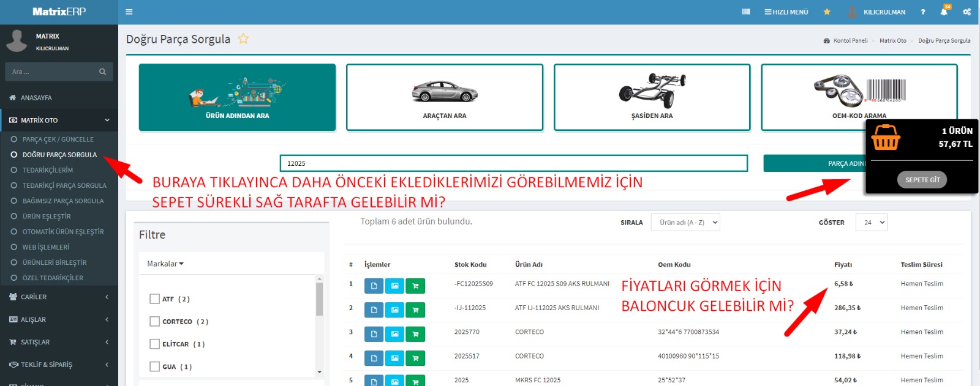This screenshot has width=980, height=386.
Task: Check the ATF brand filter
Action: coord(154,299)
